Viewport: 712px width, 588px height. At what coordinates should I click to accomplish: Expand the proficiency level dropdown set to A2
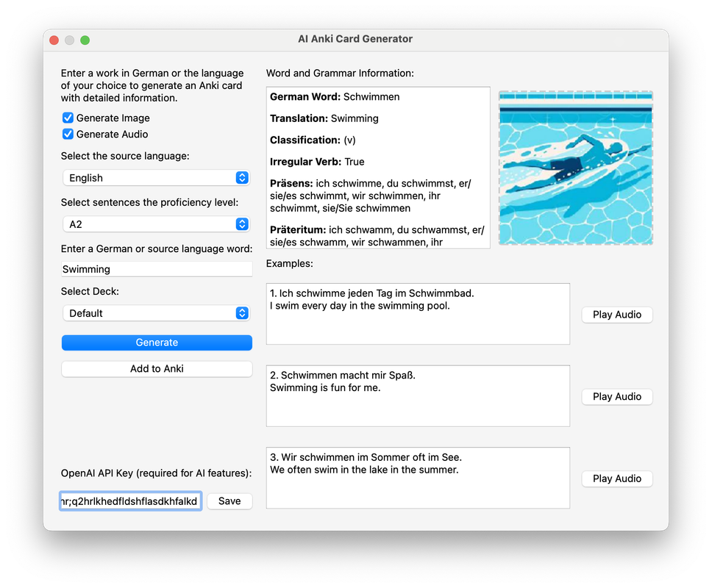(157, 224)
